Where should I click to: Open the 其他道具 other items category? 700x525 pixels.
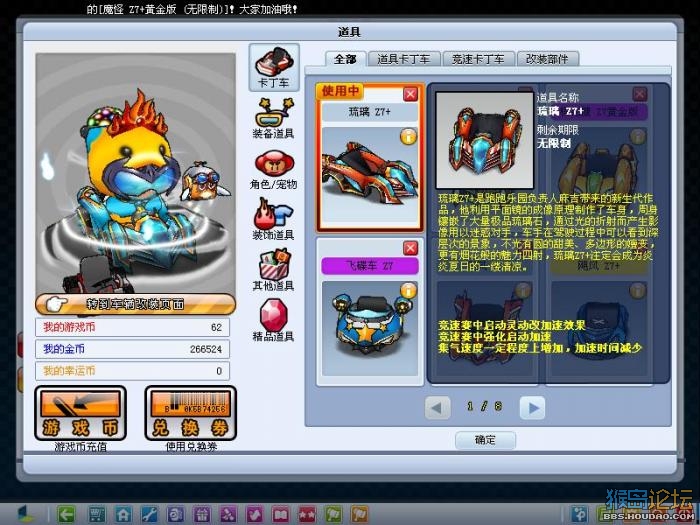coord(274,270)
